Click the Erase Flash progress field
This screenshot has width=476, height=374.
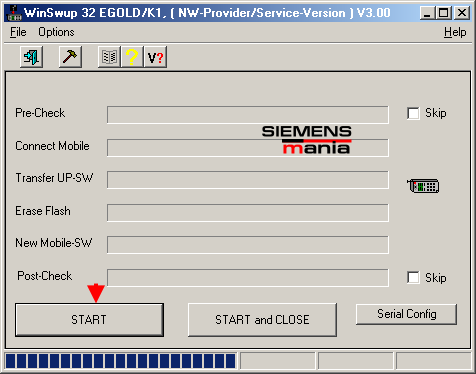click(x=248, y=213)
